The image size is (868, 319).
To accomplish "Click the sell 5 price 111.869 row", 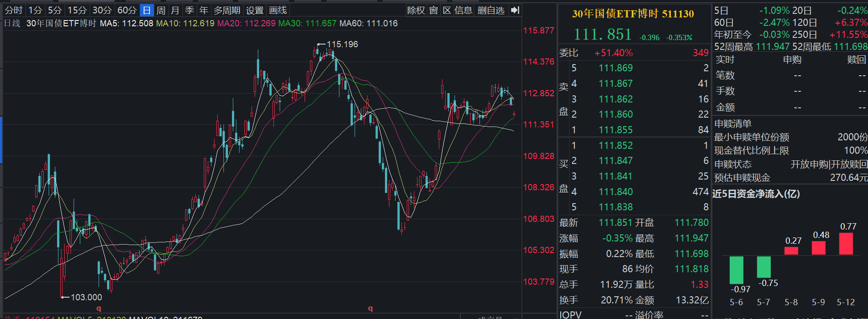I will pyautogui.click(x=616, y=68).
